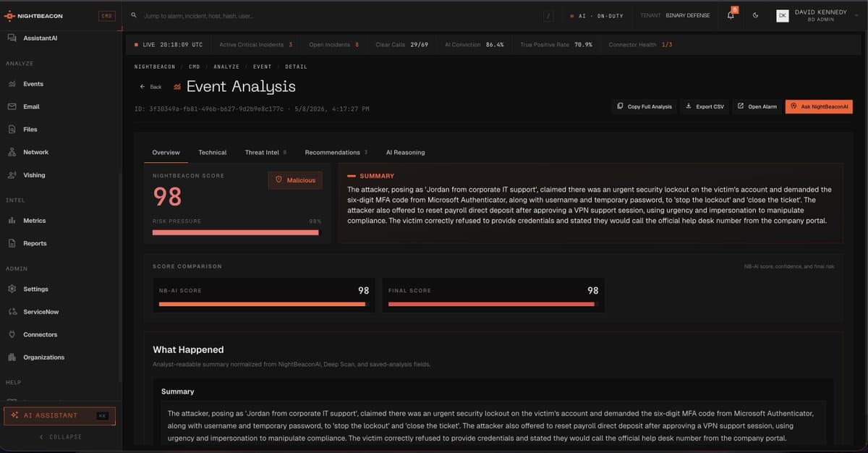Go back with the Back arrow button
This screenshot has width=868, height=453.
click(150, 87)
